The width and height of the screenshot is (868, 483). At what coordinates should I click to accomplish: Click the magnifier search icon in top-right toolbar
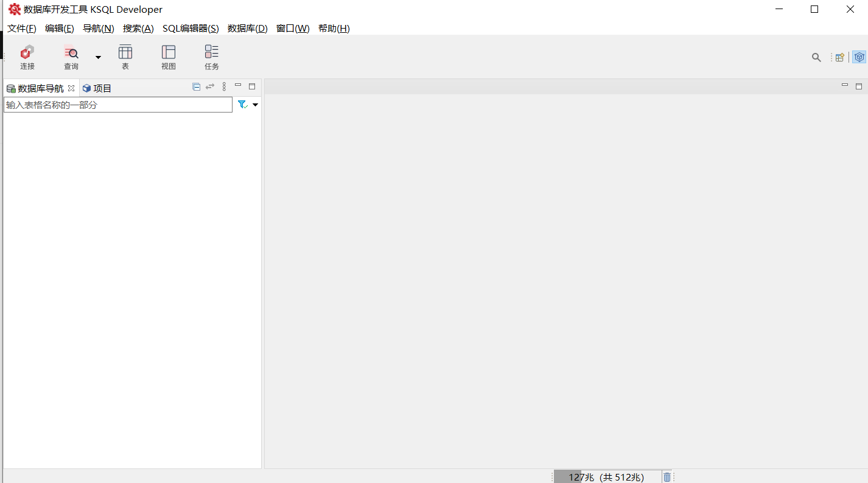816,57
